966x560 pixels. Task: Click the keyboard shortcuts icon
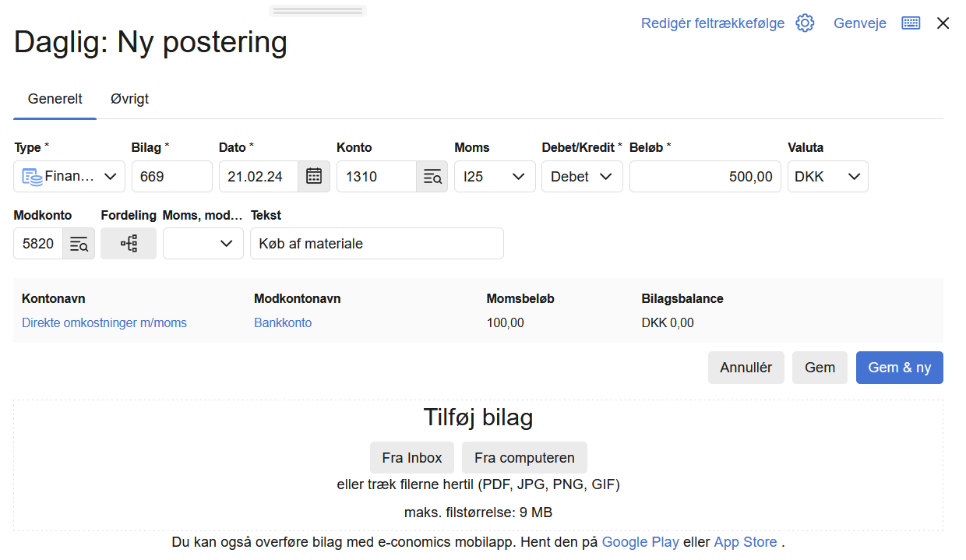(911, 23)
